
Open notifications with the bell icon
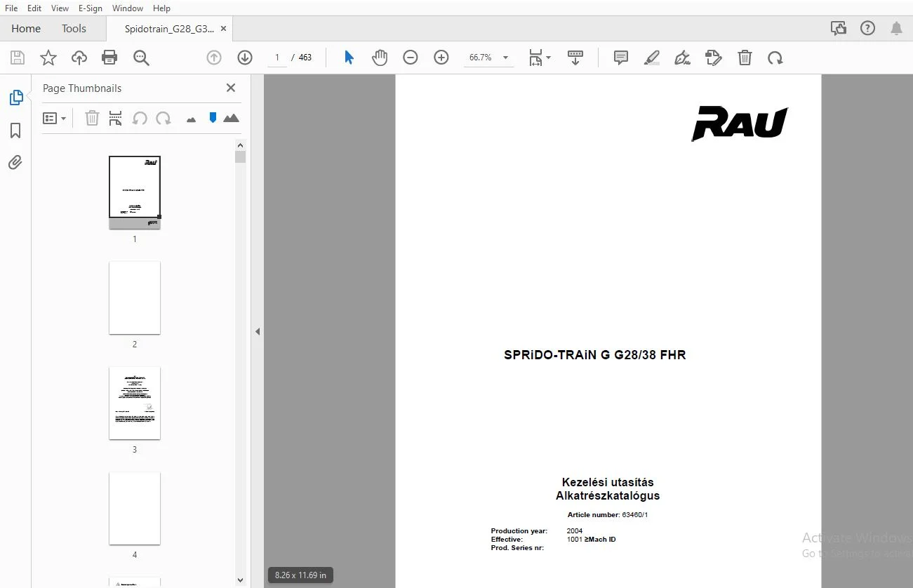pos(896,28)
